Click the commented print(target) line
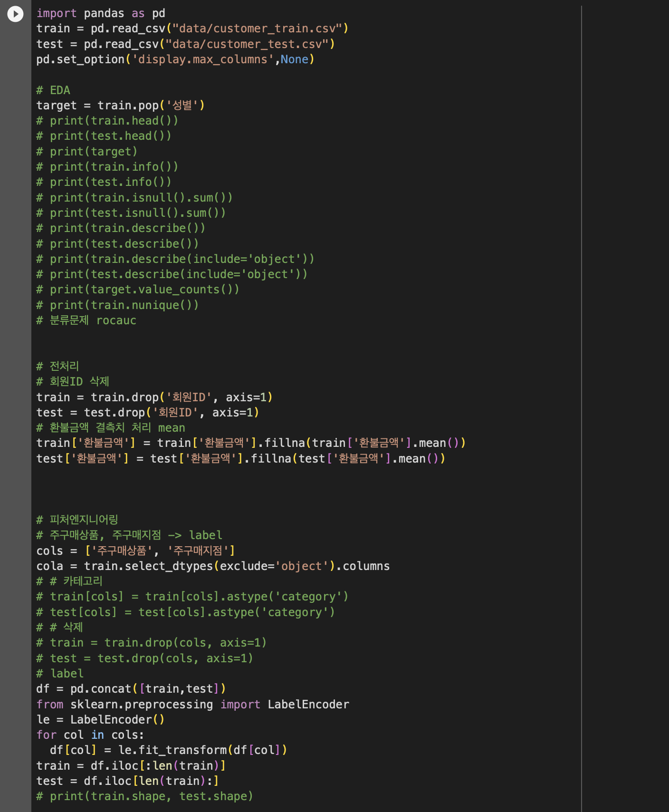This screenshot has height=812, width=669. pos(87,152)
